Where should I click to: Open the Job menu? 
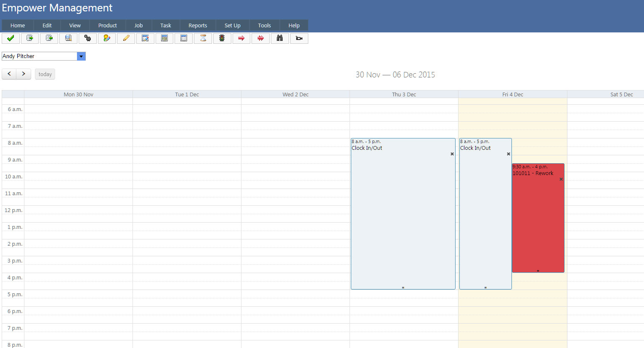(x=138, y=25)
